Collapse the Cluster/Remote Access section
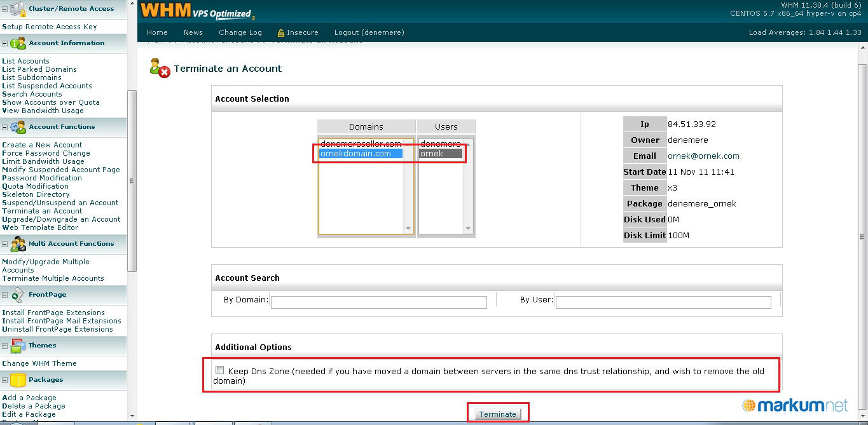868x425 pixels. tap(5, 9)
